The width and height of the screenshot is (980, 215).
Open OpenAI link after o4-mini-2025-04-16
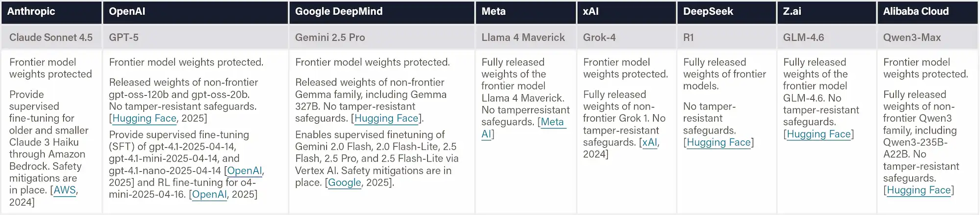209,194
